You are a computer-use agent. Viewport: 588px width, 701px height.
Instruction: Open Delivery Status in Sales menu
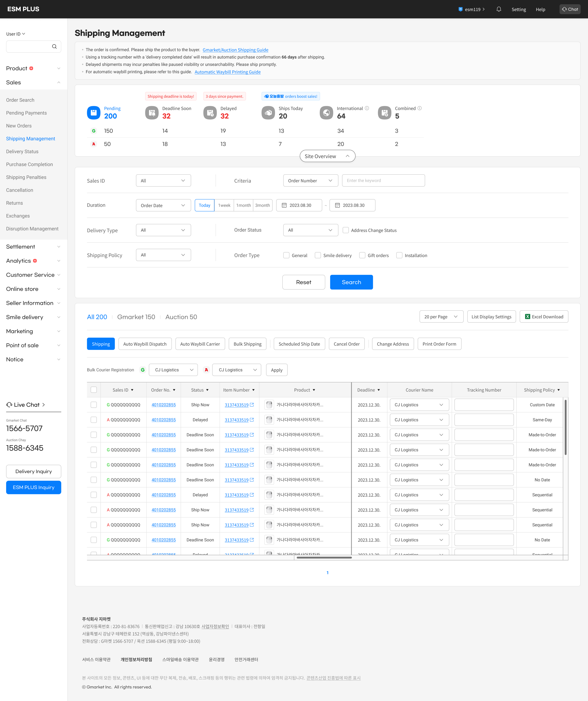pyautogui.click(x=22, y=152)
